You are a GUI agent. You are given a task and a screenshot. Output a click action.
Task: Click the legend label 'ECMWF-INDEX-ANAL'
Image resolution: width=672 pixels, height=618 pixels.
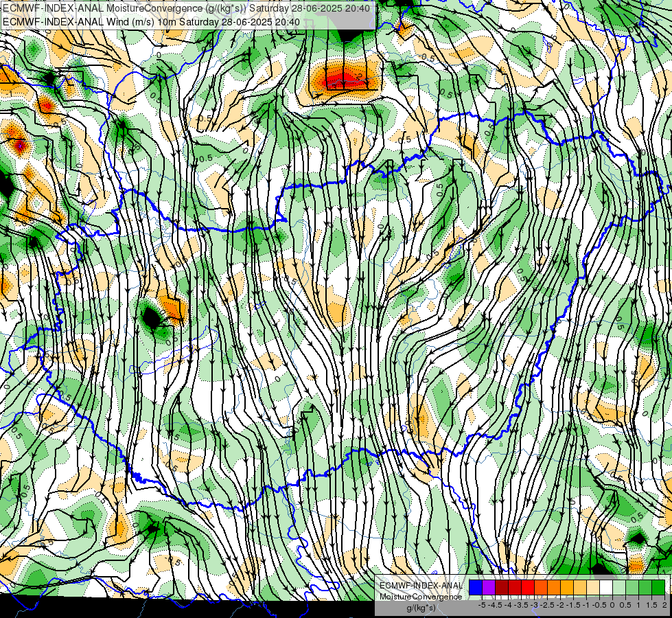421,586
